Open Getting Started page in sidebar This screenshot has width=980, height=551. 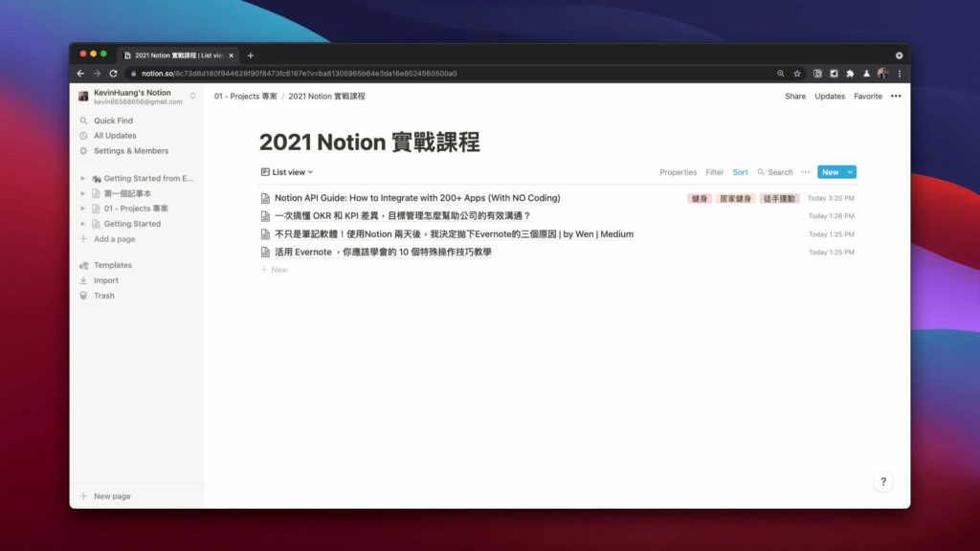pyautogui.click(x=132, y=224)
